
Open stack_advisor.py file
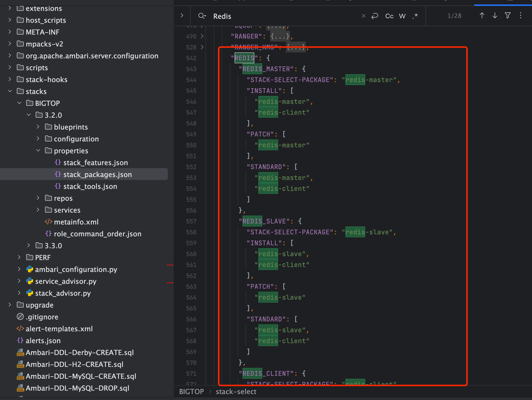click(x=63, y=293)
